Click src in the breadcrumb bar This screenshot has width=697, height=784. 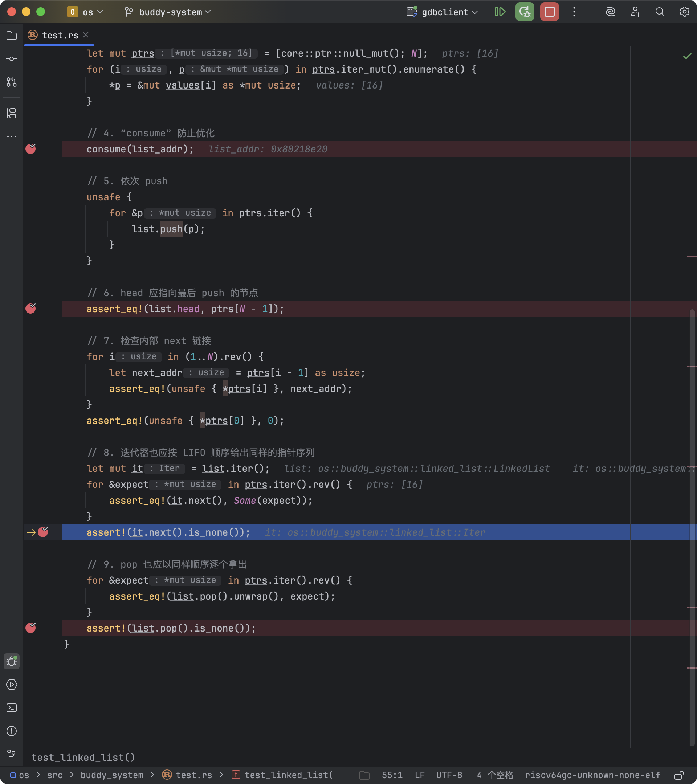(x=55, y=775)
